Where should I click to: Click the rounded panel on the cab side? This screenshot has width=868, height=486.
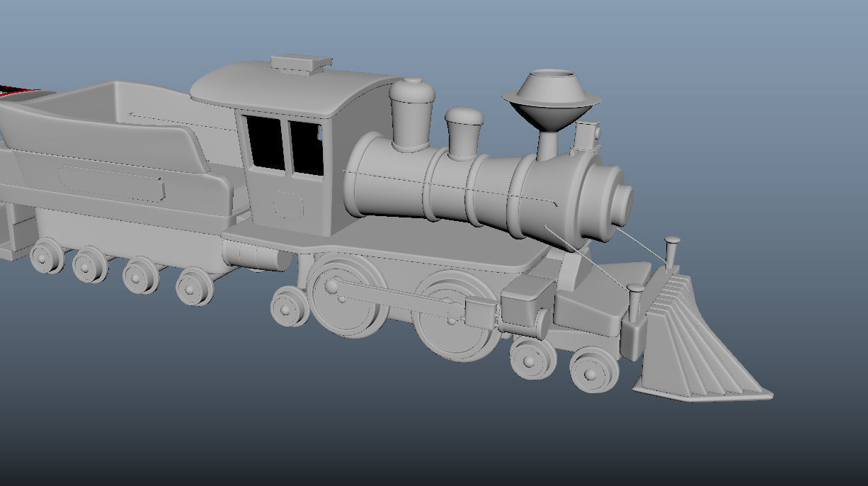(288, 206)
